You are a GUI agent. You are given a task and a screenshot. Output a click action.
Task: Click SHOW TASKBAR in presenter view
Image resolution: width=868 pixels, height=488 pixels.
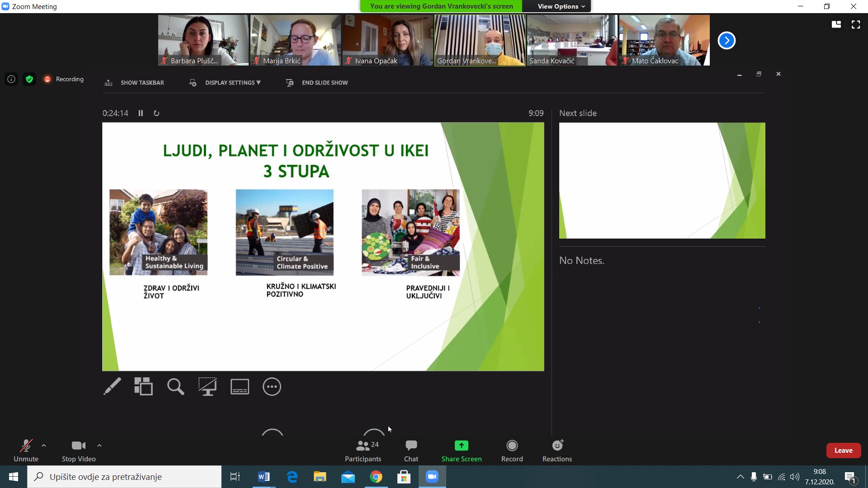(x=134, y=83)
